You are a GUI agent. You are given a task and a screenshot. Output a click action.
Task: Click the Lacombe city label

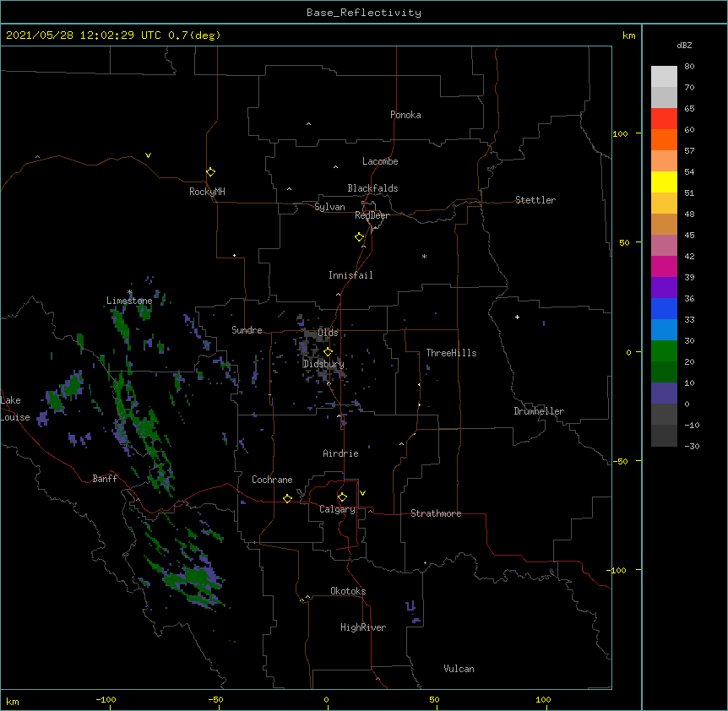pos(380,161)
